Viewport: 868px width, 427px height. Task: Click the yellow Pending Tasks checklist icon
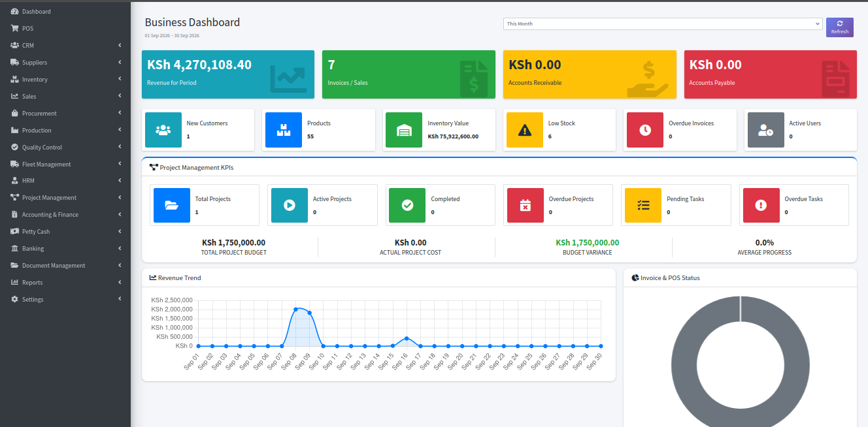pyautogui.click(x=643, y=205)
